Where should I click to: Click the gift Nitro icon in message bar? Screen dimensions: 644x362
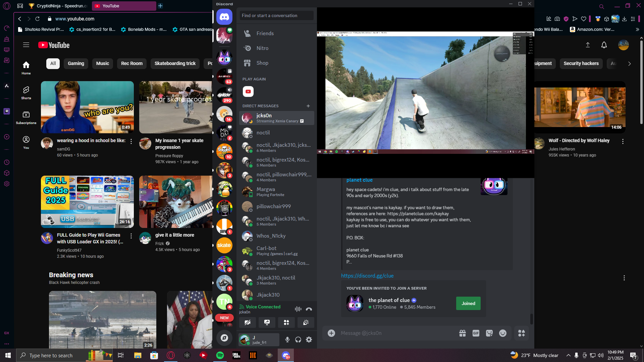pos(463,333)
